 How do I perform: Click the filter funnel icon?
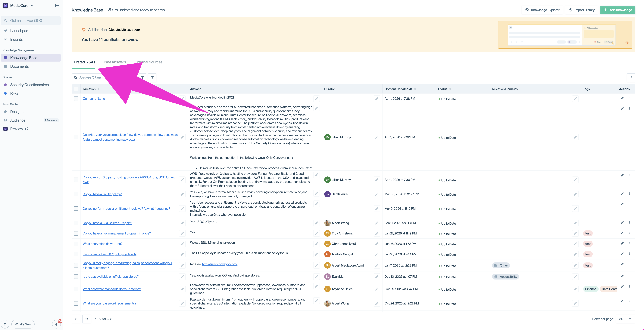coord(152,78)
